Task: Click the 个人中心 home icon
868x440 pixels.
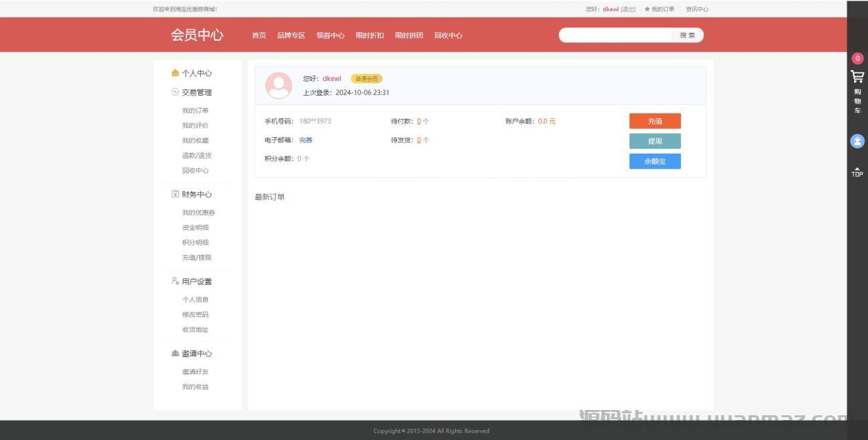Action: [175, 73]
